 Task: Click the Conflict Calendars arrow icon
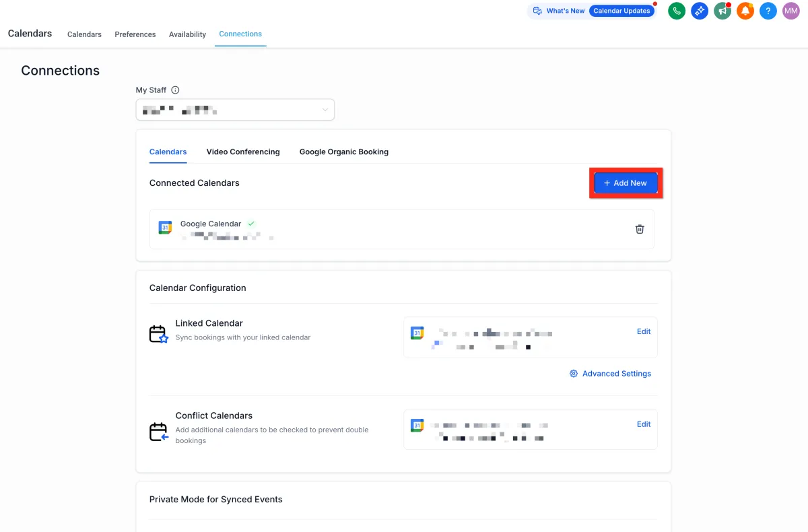159,432
